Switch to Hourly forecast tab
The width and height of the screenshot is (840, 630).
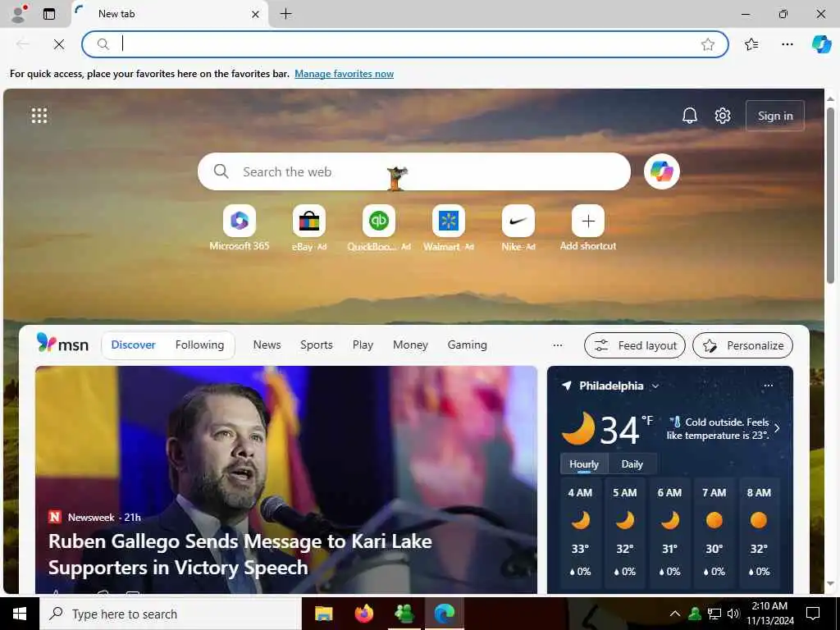(x=584, y=464)
